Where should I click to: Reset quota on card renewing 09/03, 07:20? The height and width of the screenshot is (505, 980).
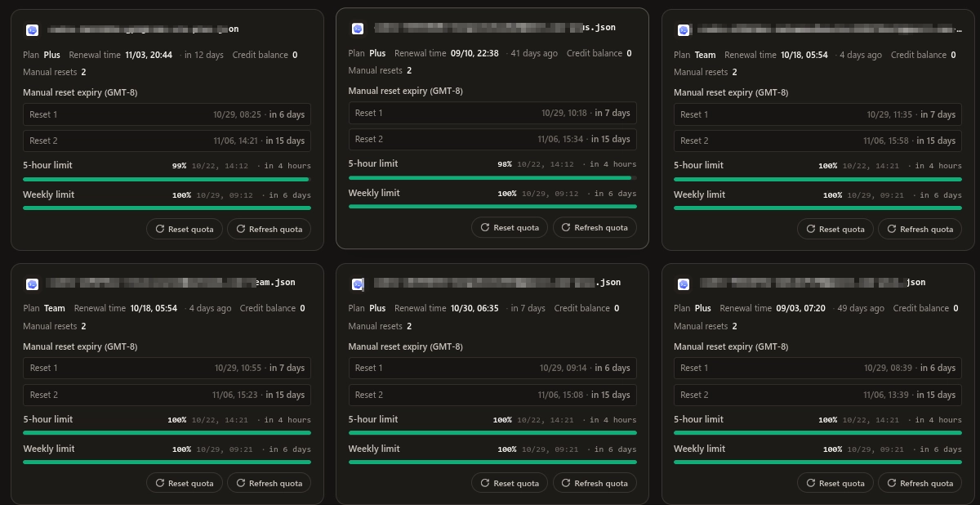coord(835,483)
